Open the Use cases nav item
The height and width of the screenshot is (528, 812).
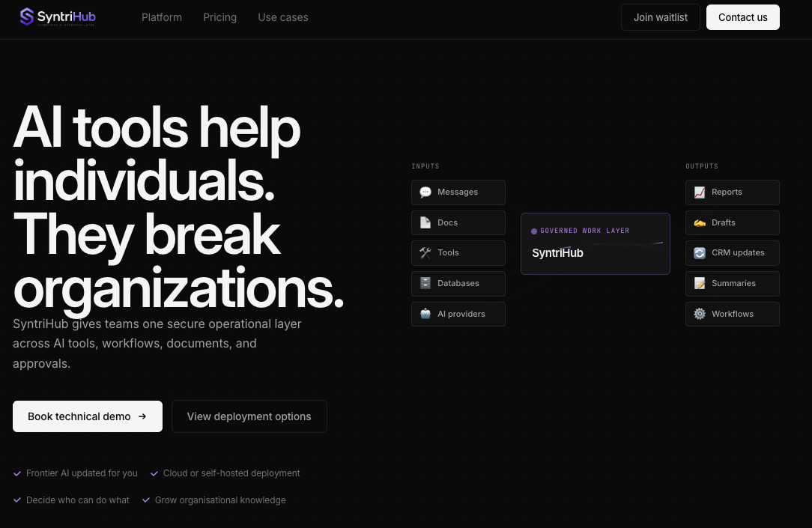tap(282, 17)
